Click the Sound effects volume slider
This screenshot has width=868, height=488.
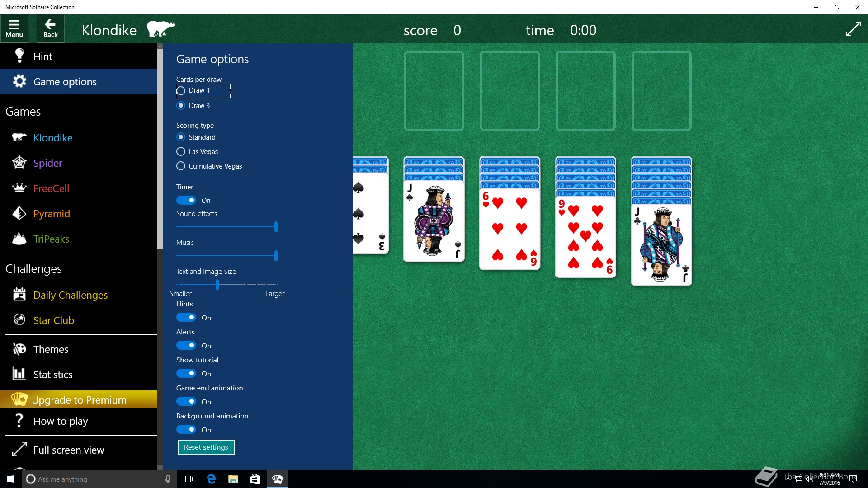227,227
